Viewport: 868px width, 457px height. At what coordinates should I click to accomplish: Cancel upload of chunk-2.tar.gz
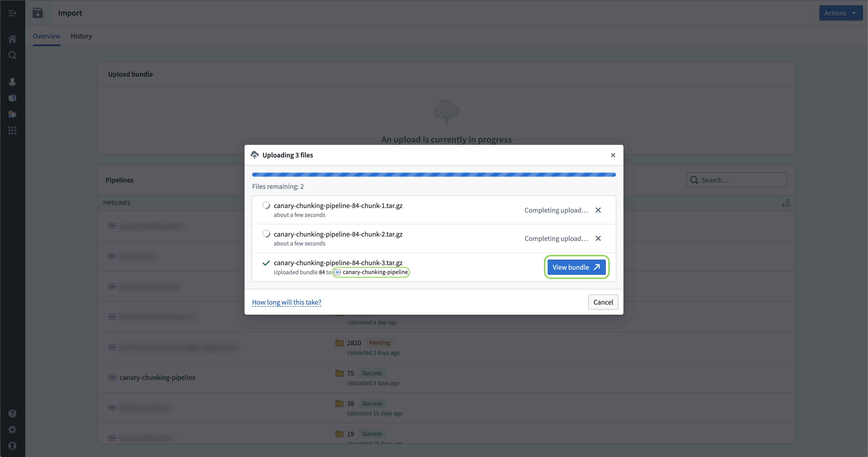pyautogui.click(x=598, y=238)
